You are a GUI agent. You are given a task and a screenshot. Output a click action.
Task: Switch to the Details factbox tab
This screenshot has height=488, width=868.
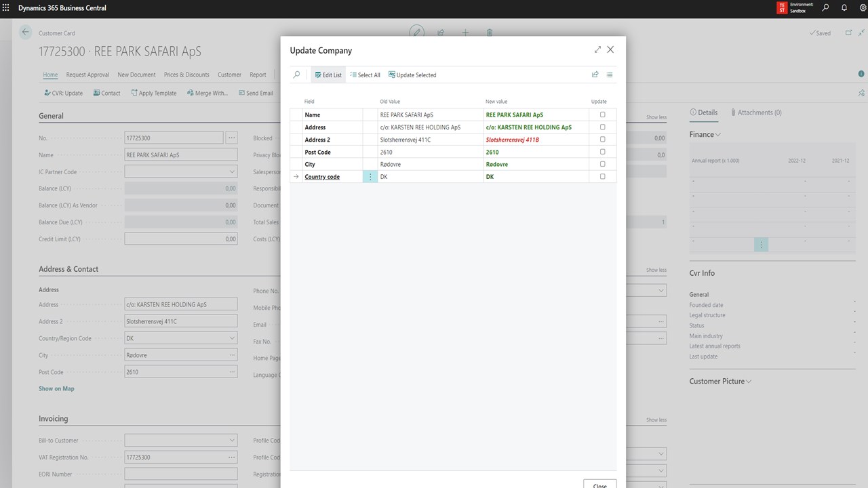pyautogui.click(x=703, y=113)
